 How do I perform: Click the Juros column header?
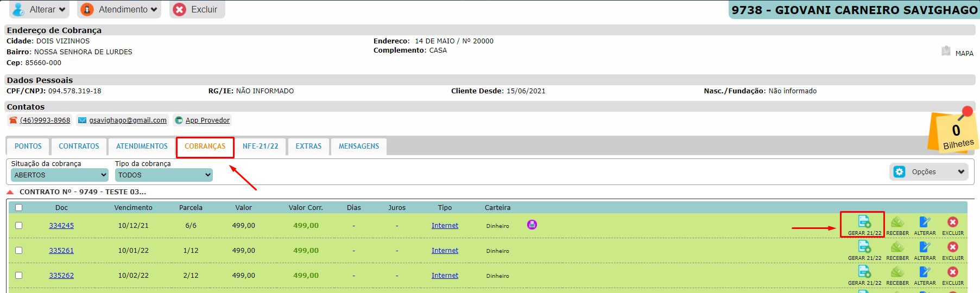(x=397, y=207)
